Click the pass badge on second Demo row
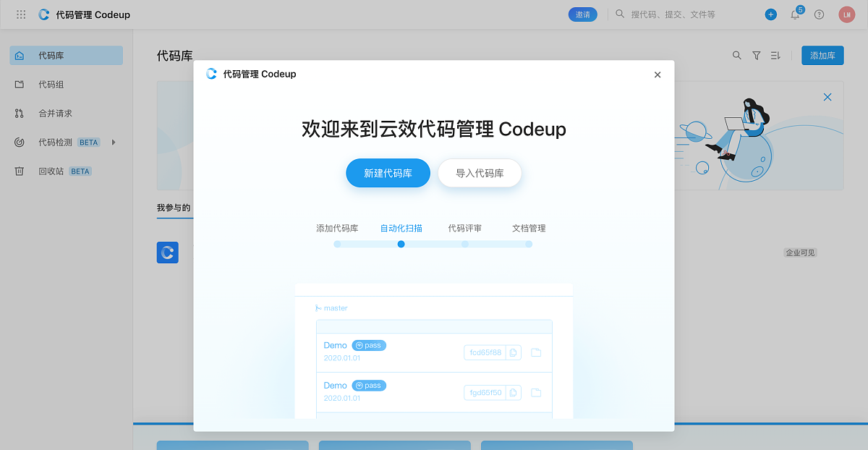This screenshot has height=450, width=868. tap(369, 386)
